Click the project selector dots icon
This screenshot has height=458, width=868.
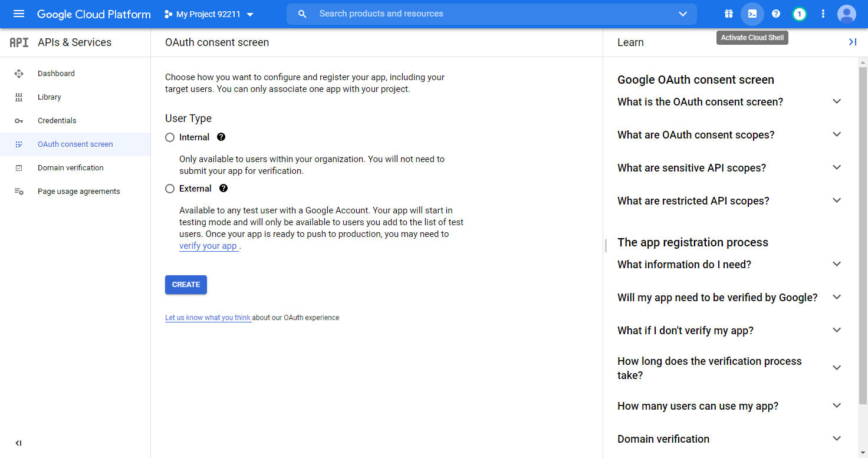click(x=168, y=14)
